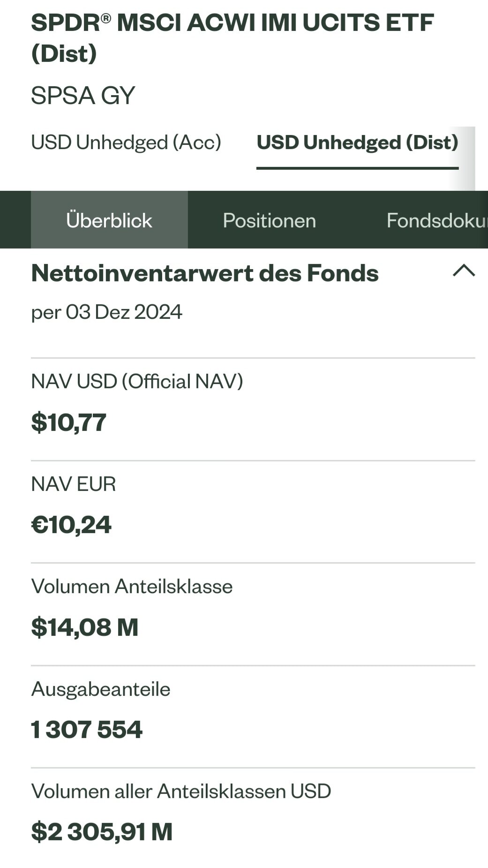Collapse the Nettoinventarwert des Fonds section
This screenshot has width=488, height=868.
[x=464, y=272]
